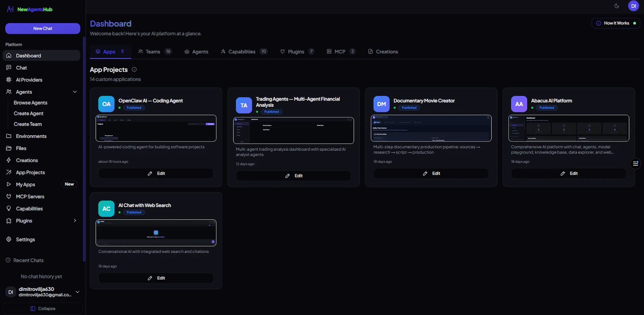Click AI Chat with Web Search title
Screen dimensions: 644x315
point(144,205)
